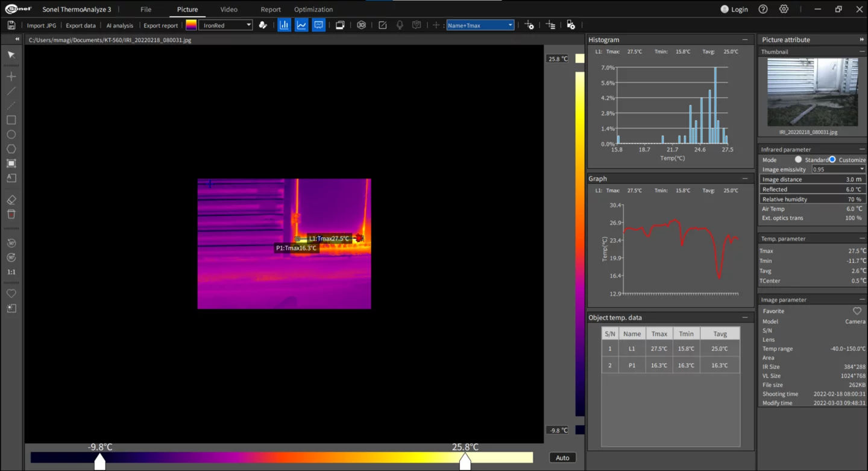This screenshot has height=471, width=868.
Task: Open the File menu
Action: pyautogui.click(x=146, y=9)
